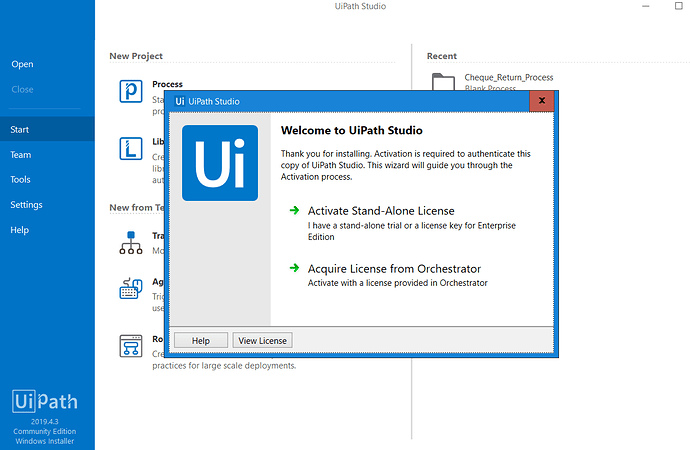Click the Welcome to UiPath Studio heading
Image resolution: width=690 pixels, height=450 pixels.
(352, 130)
